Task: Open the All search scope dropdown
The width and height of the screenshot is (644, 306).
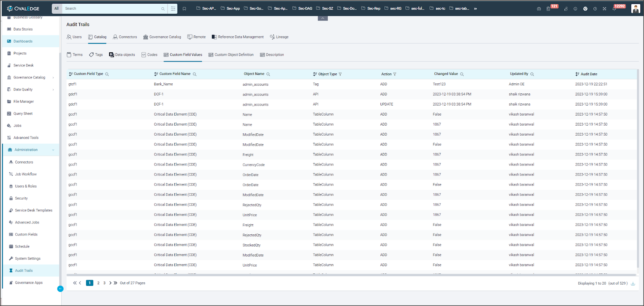Action: pyautogui.click(x=57, y=8)
